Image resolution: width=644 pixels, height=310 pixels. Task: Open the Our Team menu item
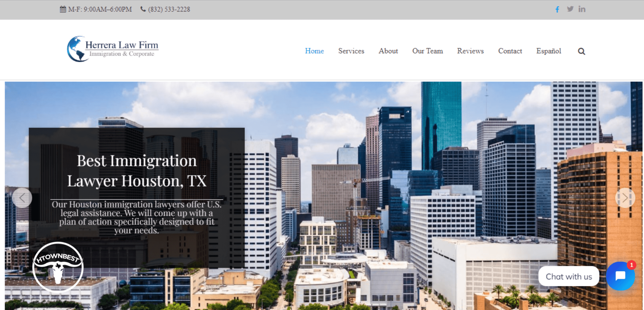click(x=427, y=51)
